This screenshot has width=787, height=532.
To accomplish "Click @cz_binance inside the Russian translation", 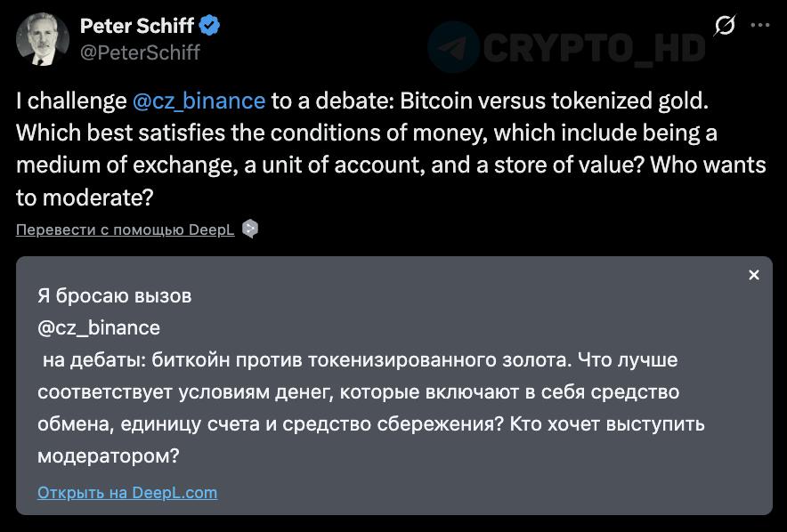I will tap(99, 327).
